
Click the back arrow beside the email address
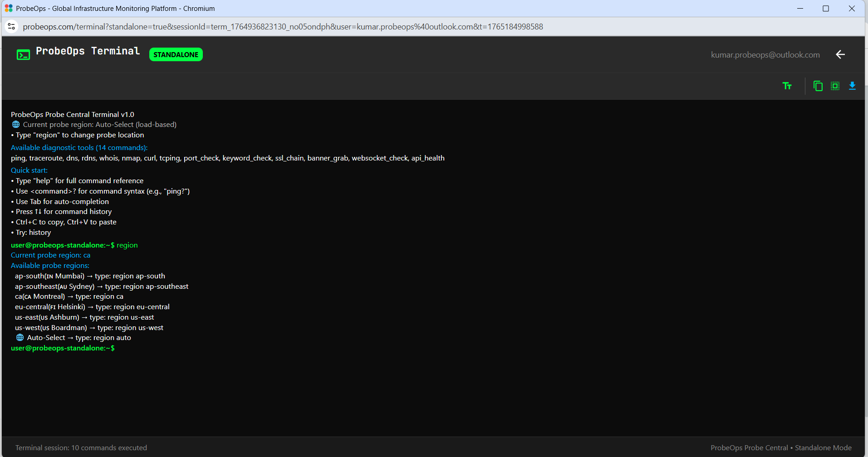[840, 54]
